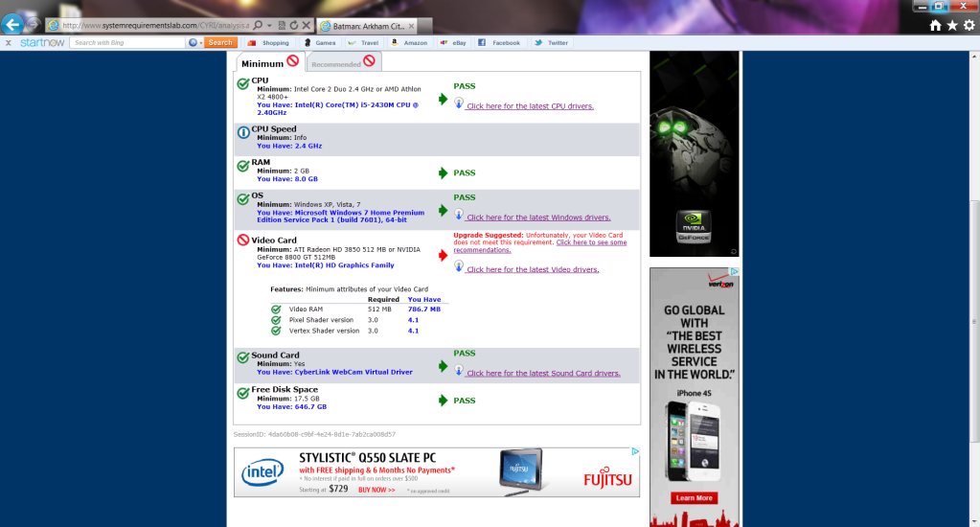Open the Games toolbar shortcut
This screenshot has width=980, height=527.
coord(319,42)
